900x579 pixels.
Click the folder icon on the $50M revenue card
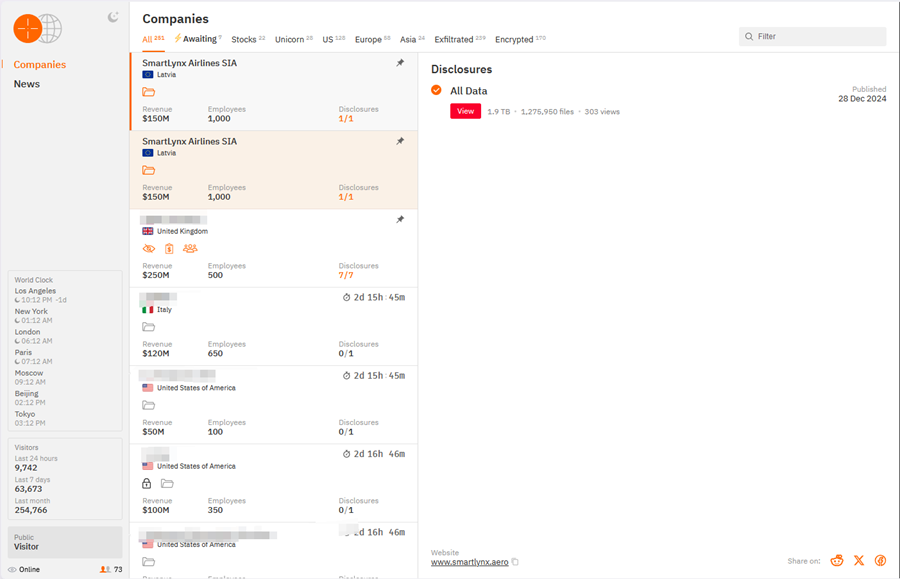pos(149,405)
